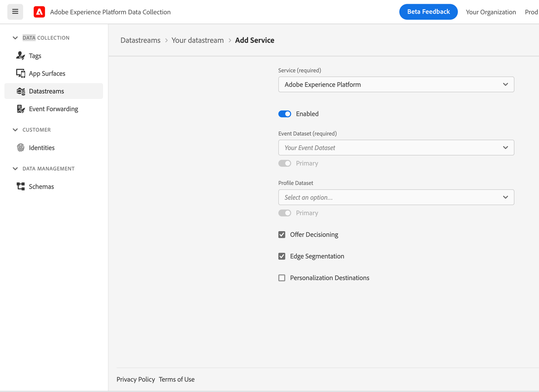Open the Event Dataset dropdown

[396, 147]
